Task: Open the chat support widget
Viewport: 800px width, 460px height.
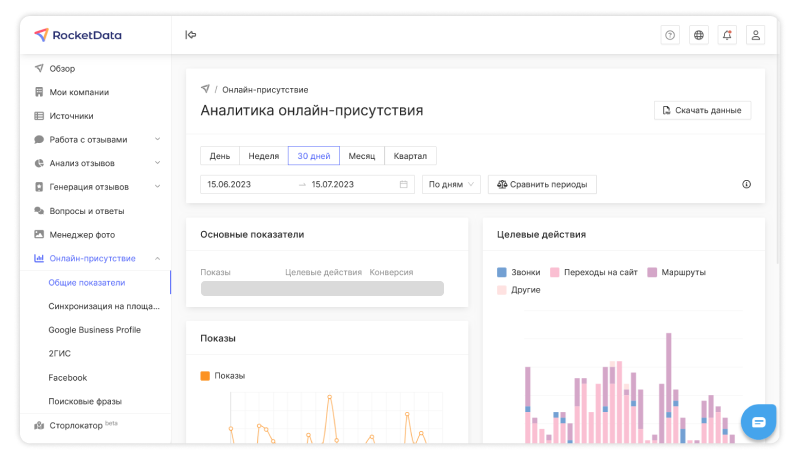Action: 759,422
